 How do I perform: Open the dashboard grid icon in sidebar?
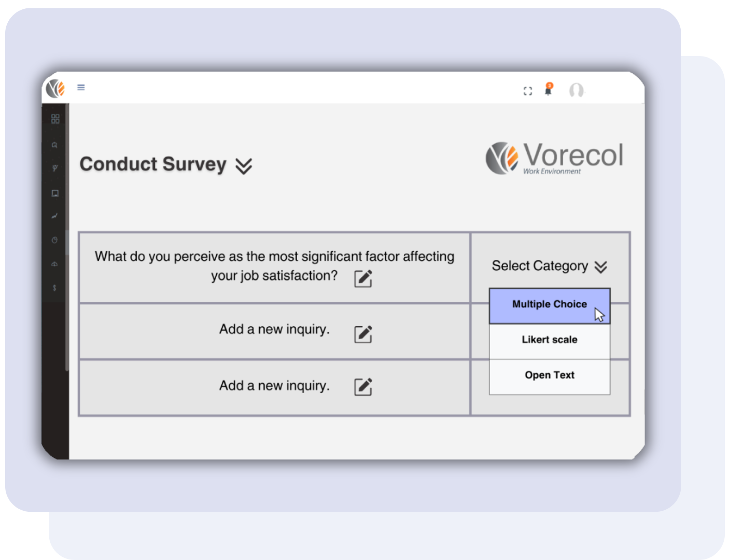coord(55,119)
